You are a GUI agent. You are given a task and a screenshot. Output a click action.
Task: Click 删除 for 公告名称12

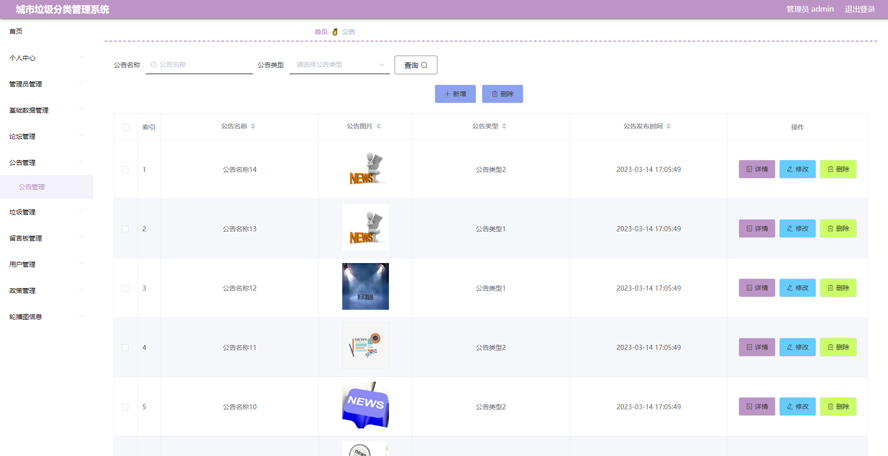click(838, 288)
